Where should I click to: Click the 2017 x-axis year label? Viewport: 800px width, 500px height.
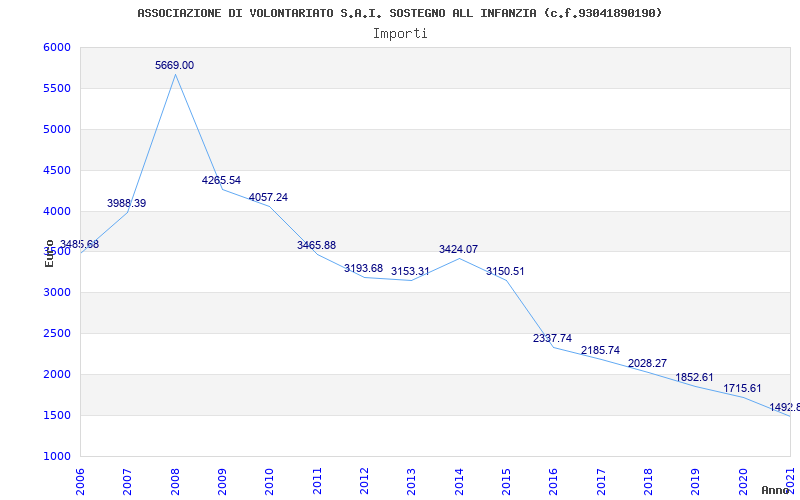[x=601, y=482]
